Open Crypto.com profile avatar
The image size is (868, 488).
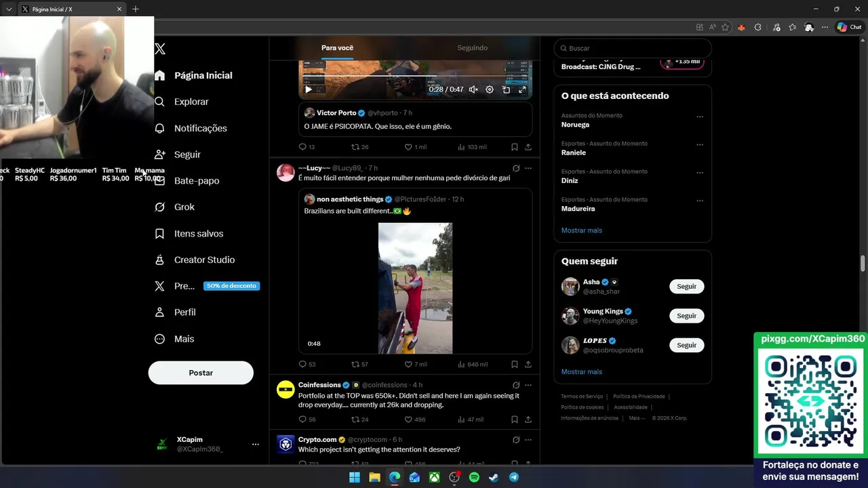click(285, 444)
